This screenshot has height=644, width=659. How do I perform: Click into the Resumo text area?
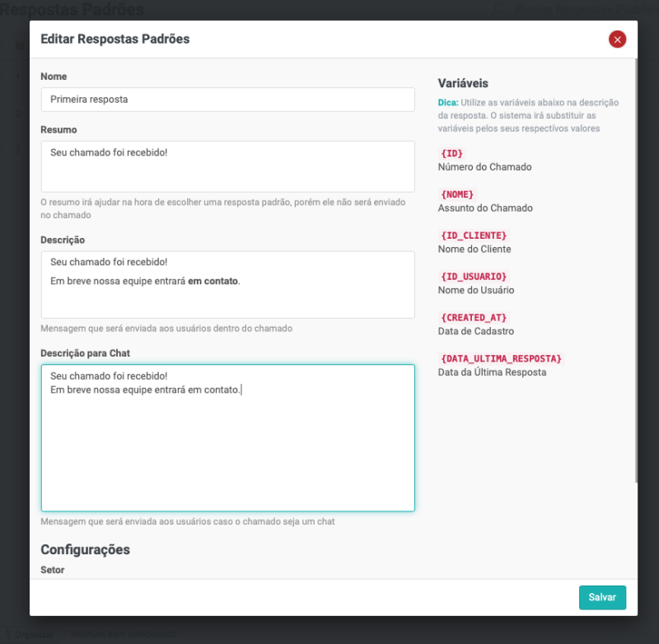pyautogui.click(x=227, y=166)
